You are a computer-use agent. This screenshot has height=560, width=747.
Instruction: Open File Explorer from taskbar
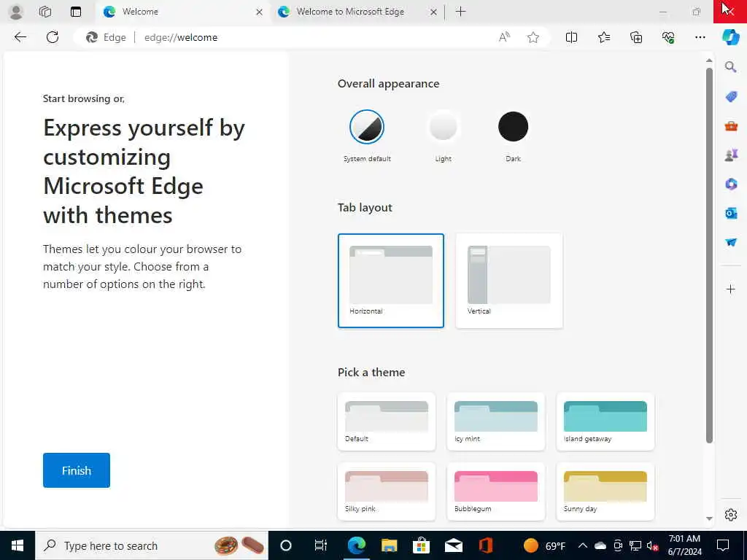tap(390, 545)
